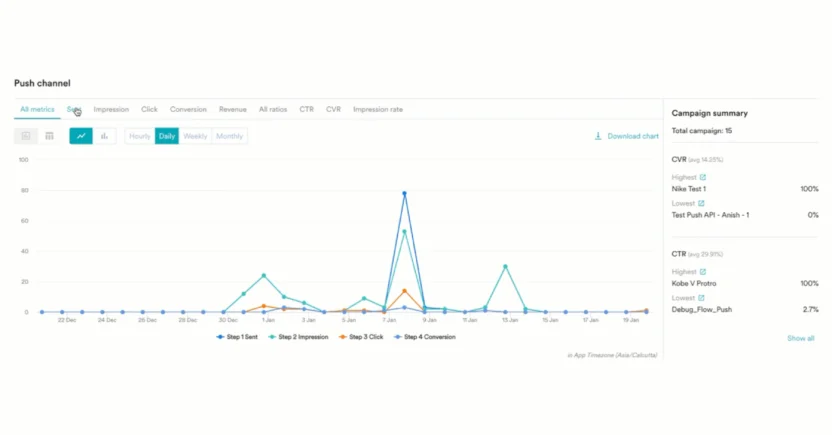Open the Revenue tab
This screenshot has height=435, width=832.
(232, 109)
